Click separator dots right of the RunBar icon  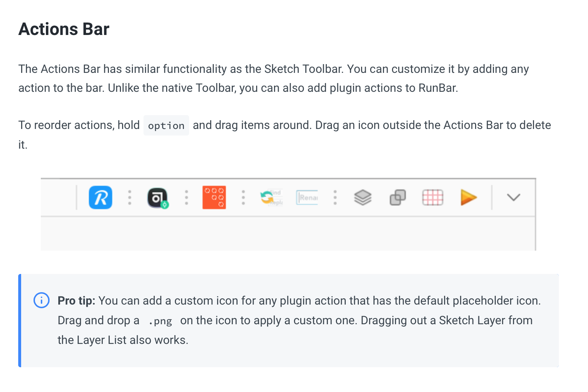click(130, 197)
